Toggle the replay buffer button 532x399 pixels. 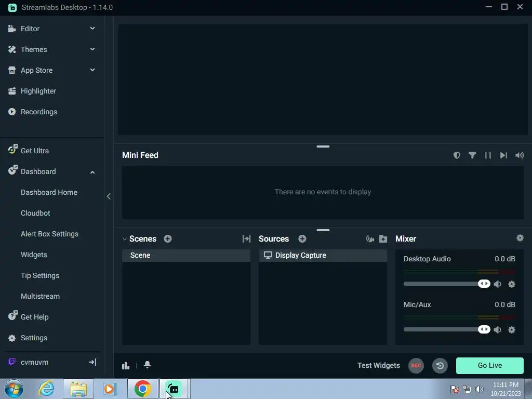[x=440, y=365]
